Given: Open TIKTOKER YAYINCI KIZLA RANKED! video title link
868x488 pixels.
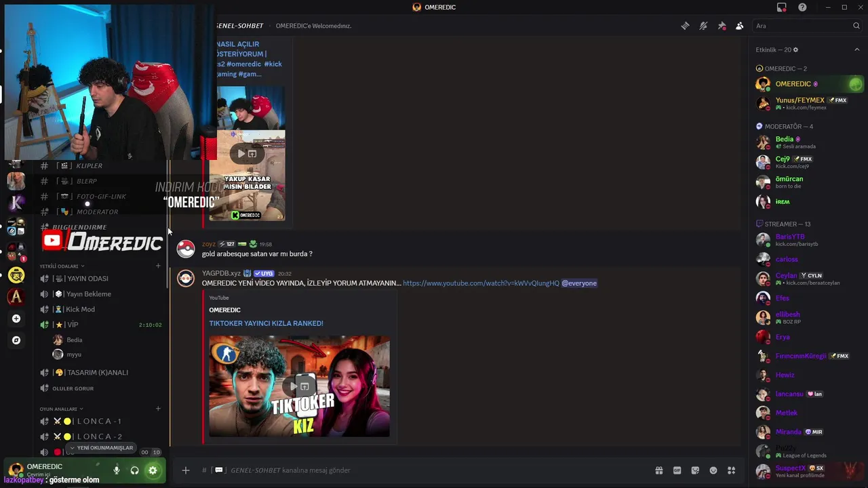Looking at the screenshot, I should [266, 323].
